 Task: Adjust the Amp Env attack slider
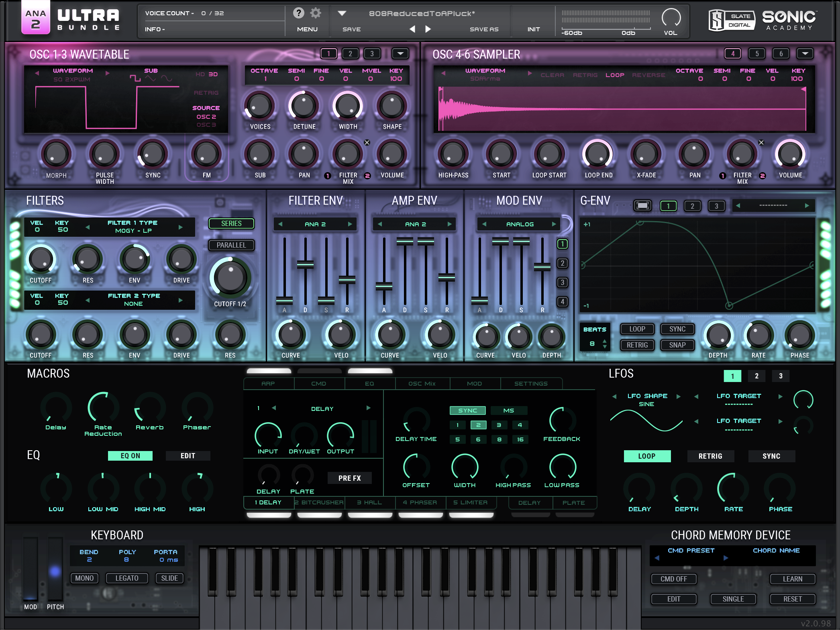tap(384, 286)
